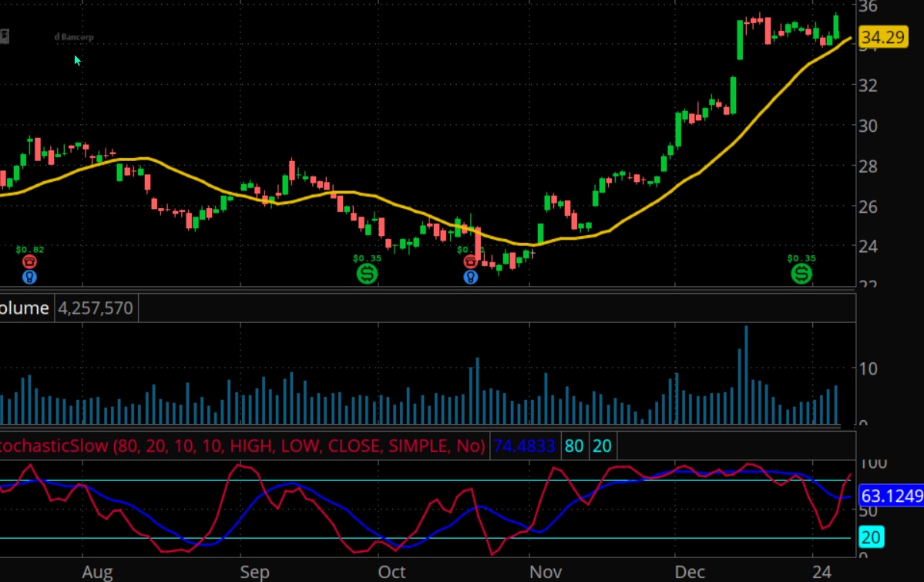Click the blue lightbulb event icon at far left
The image size is (924, 582).
pos(29,276)
